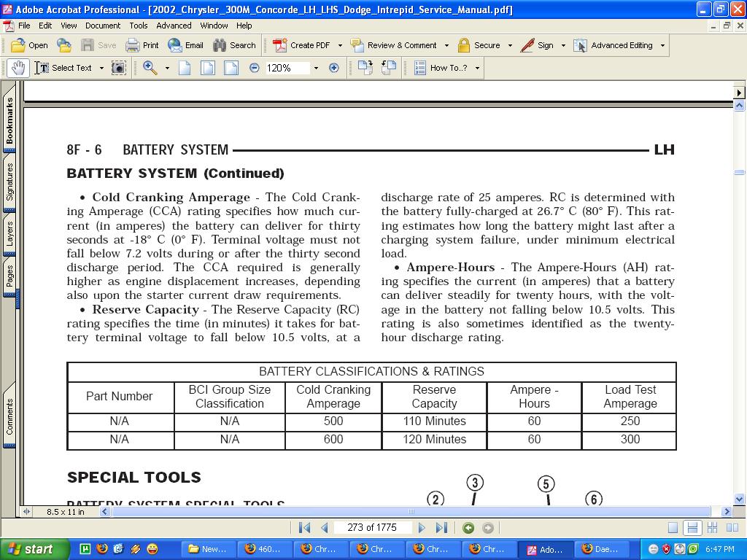Screen dimensions: 747x560
Task: Click the Secure padlock icon
Action: pyautogui.click(x=463, y=45)
